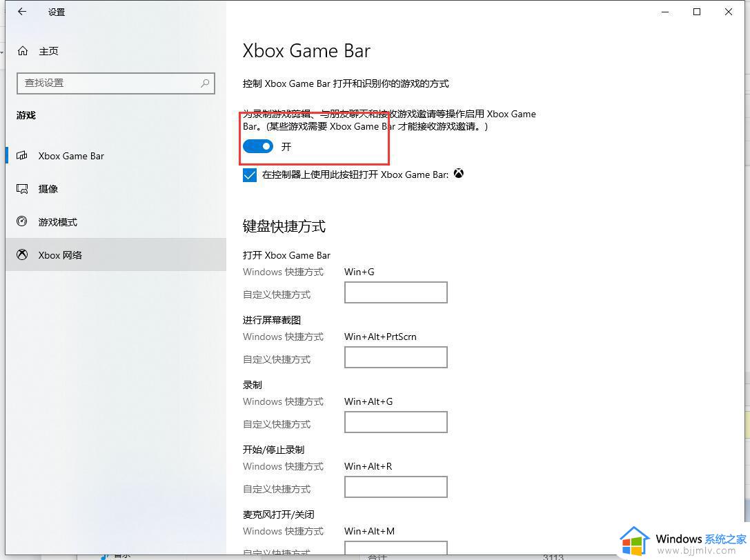
Task: Click custom shortcut box for 打开 Xbox Game Bar
Action: pyautogui.click(x=395, y=292)
